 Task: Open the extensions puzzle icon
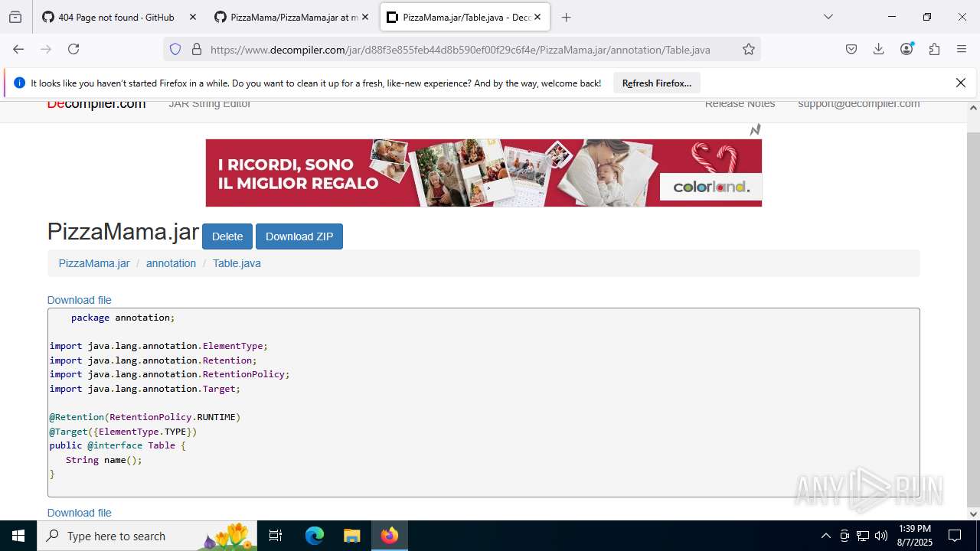(934, 49)
